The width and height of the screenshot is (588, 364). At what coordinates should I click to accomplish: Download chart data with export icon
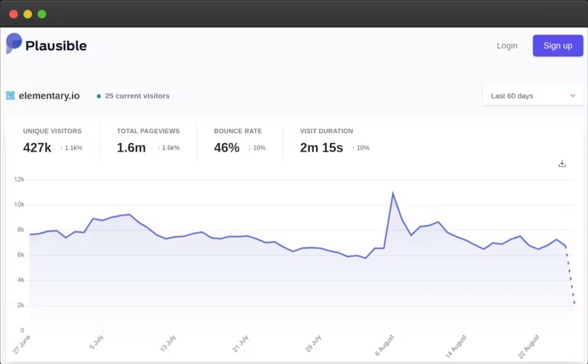[562, 164]
